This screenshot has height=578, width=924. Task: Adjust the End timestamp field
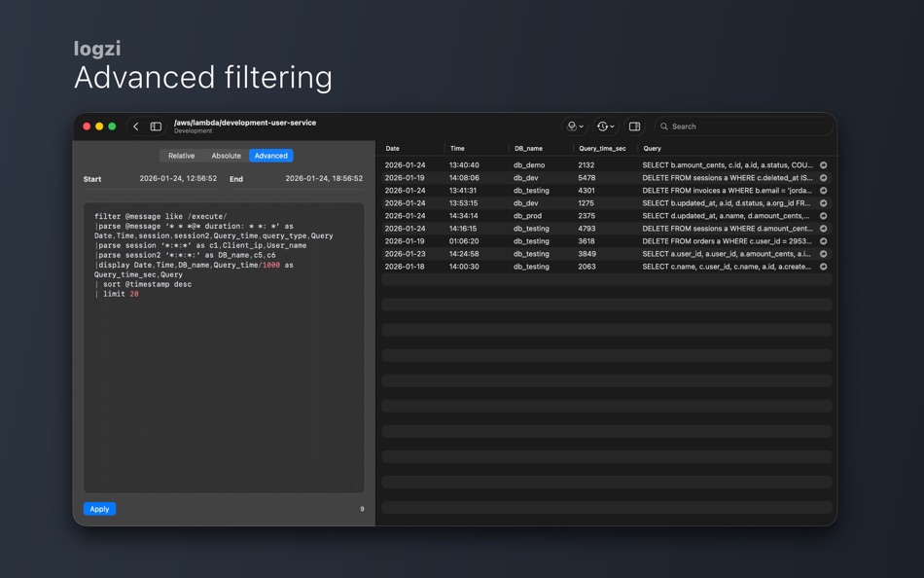pyautogui.click(x=323, y=179)
